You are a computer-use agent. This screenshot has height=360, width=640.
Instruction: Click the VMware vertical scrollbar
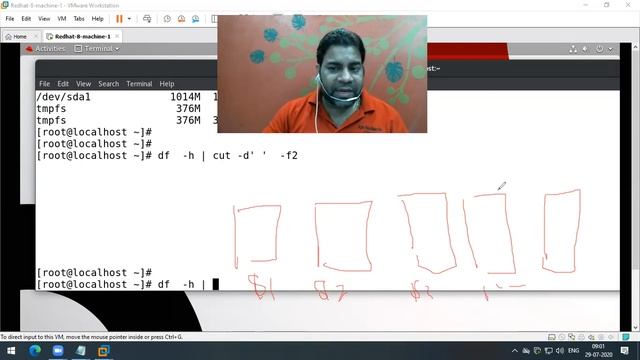click(x=636, y=186)
